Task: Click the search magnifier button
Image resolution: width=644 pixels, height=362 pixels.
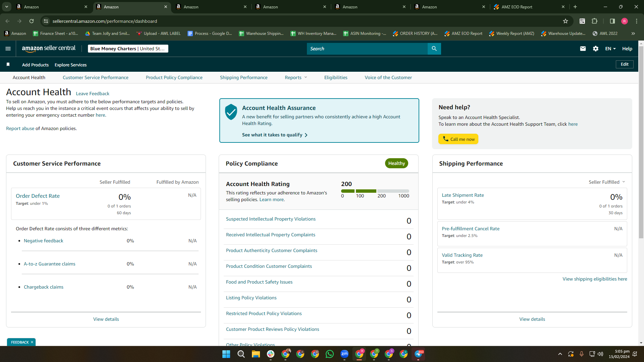Action: coord(434,49)
